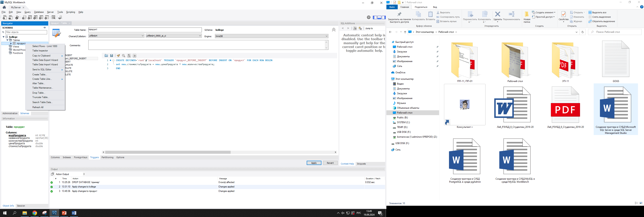Toggle the right SQL Additions sidebar
This screenshot has height=217, width=644.
(x=384, y=17)
